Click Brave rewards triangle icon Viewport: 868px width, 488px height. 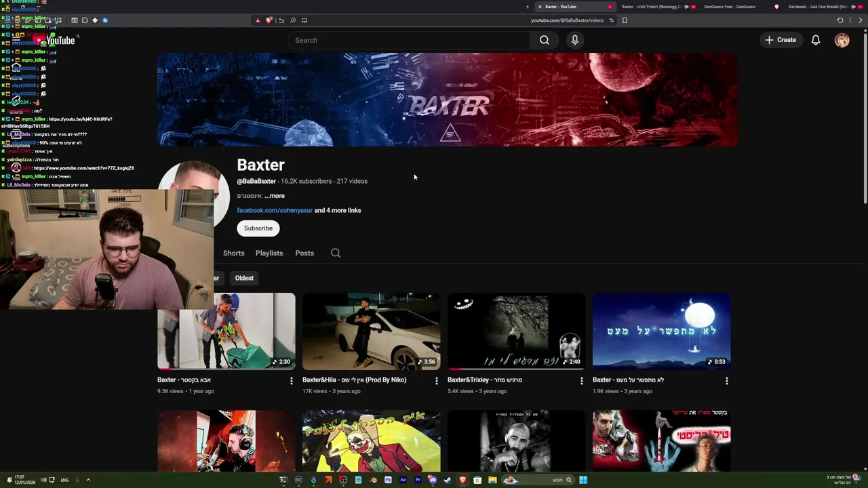coord(258,20)
